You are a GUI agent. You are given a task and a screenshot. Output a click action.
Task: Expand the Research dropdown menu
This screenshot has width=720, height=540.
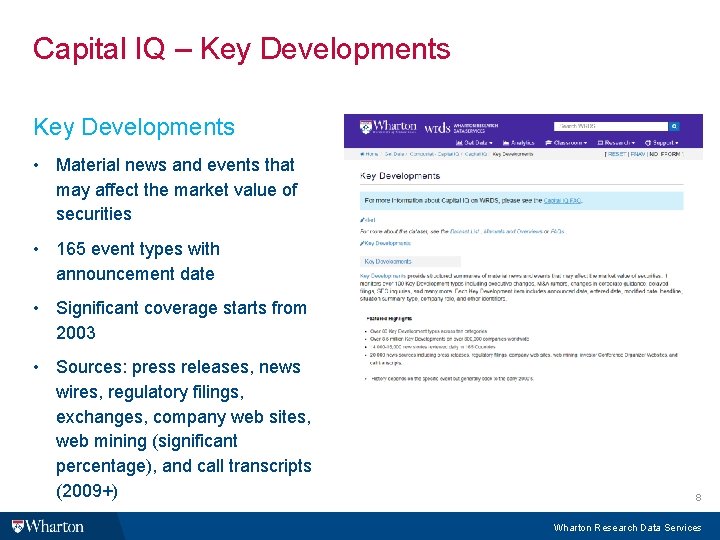click(x=616, y=143)
